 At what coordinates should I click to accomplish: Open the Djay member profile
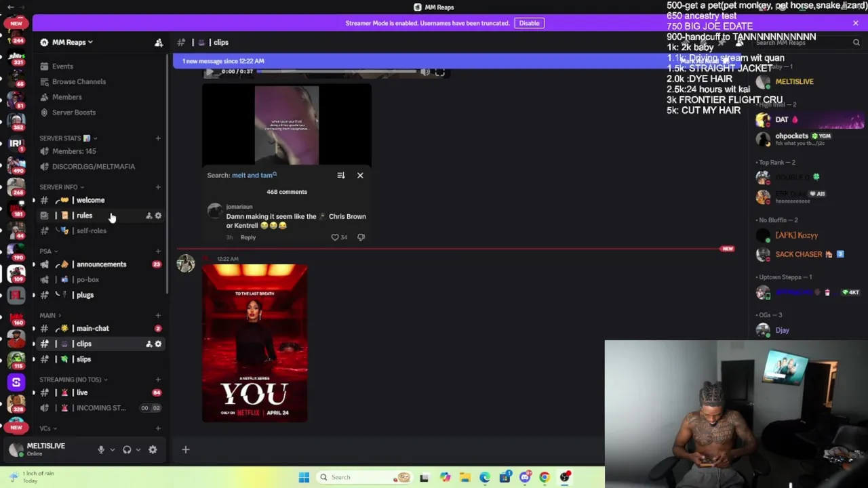807,330
